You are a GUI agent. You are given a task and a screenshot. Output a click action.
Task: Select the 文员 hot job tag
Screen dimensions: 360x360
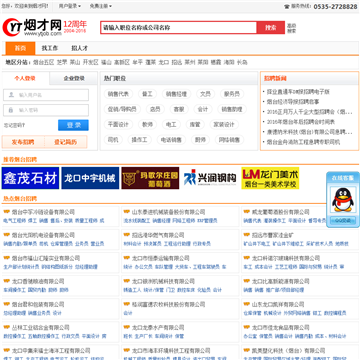[x=205, y=94]
